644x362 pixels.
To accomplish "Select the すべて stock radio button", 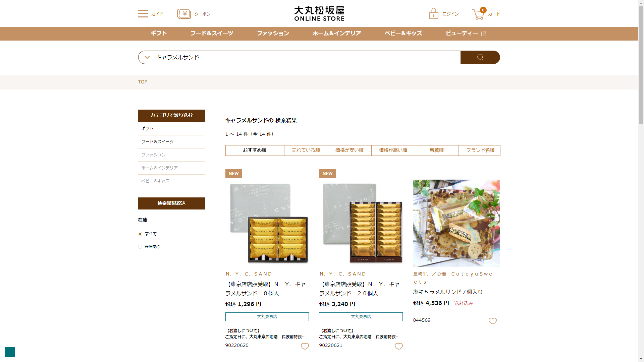I will tap(140, 234).
